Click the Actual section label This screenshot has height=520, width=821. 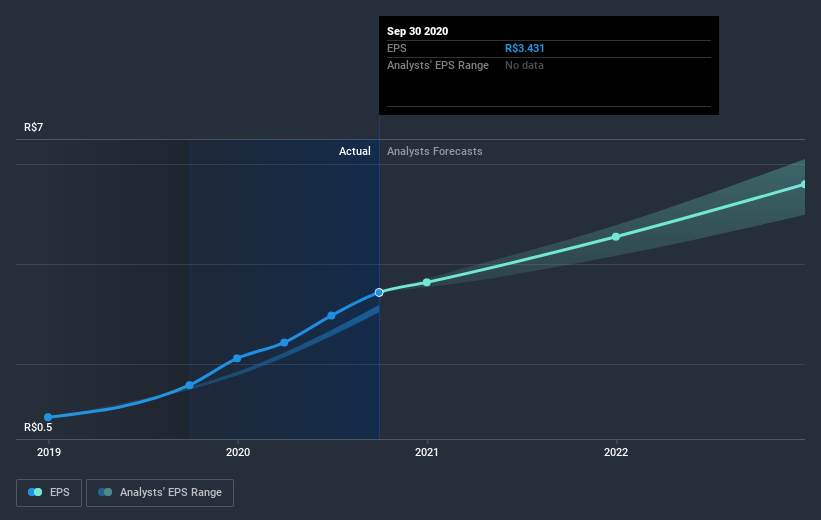[x=354, y=151]
